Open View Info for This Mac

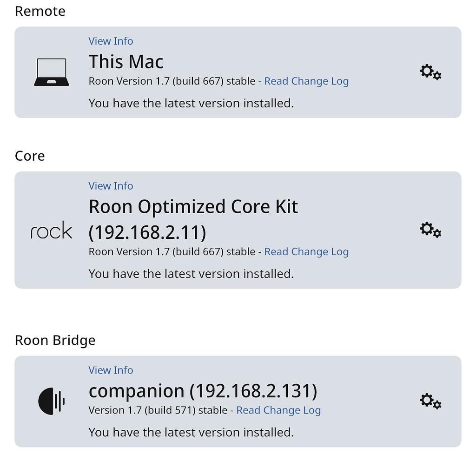pyautogui.click(x=111, y=41)
